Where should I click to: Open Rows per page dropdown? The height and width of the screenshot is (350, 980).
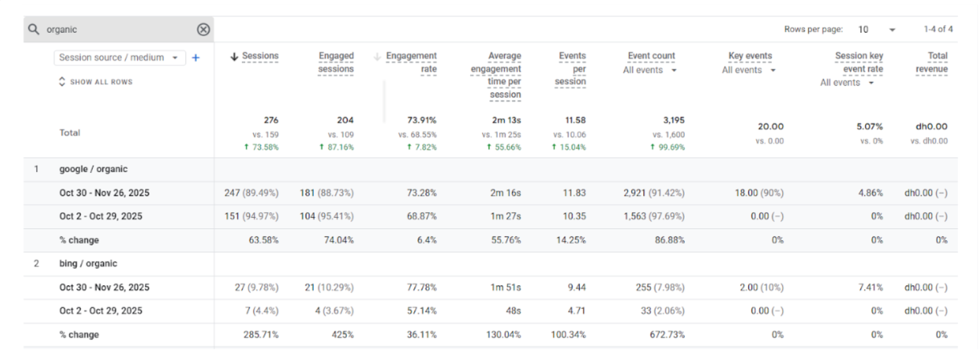(877, 30)
